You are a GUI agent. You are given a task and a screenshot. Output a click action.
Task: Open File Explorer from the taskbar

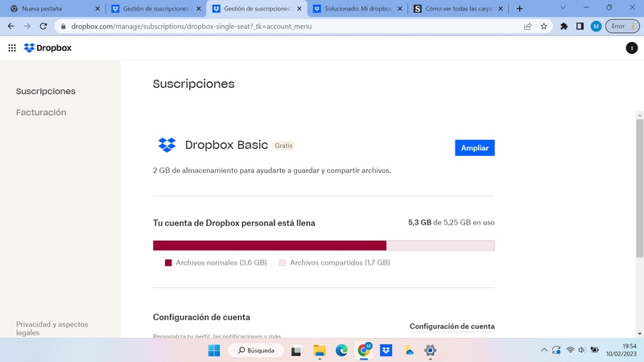[319, 351]
